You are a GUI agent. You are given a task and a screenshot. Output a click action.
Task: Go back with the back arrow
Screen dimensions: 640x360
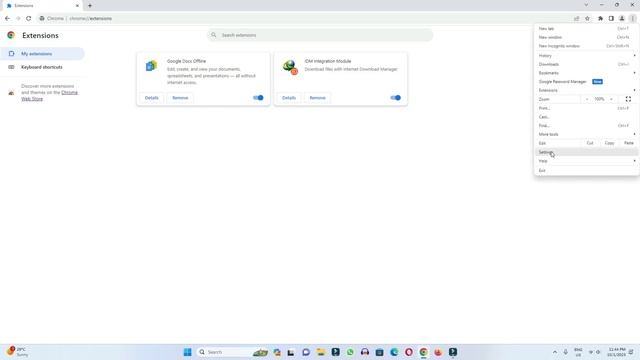[7, 18]
